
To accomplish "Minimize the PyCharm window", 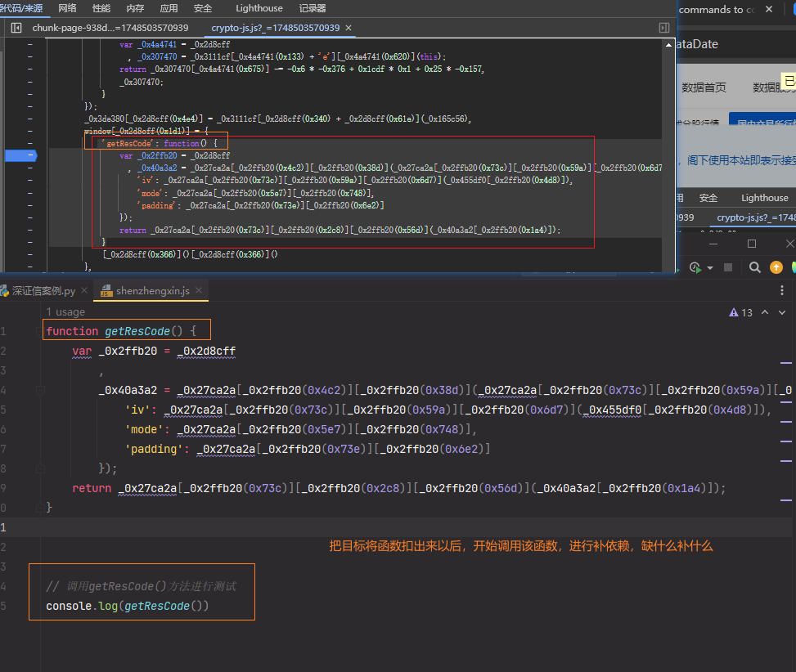I will 713,244.
